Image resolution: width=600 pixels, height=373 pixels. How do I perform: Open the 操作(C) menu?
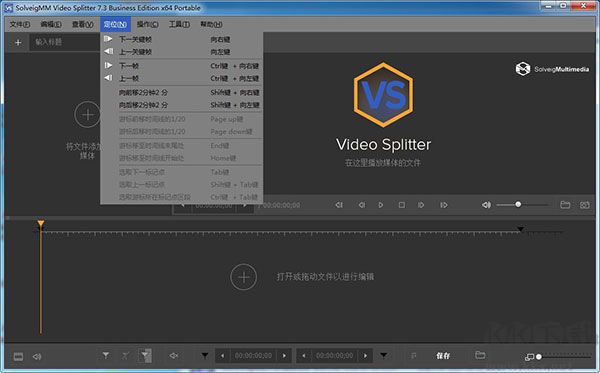pos(148,24)
